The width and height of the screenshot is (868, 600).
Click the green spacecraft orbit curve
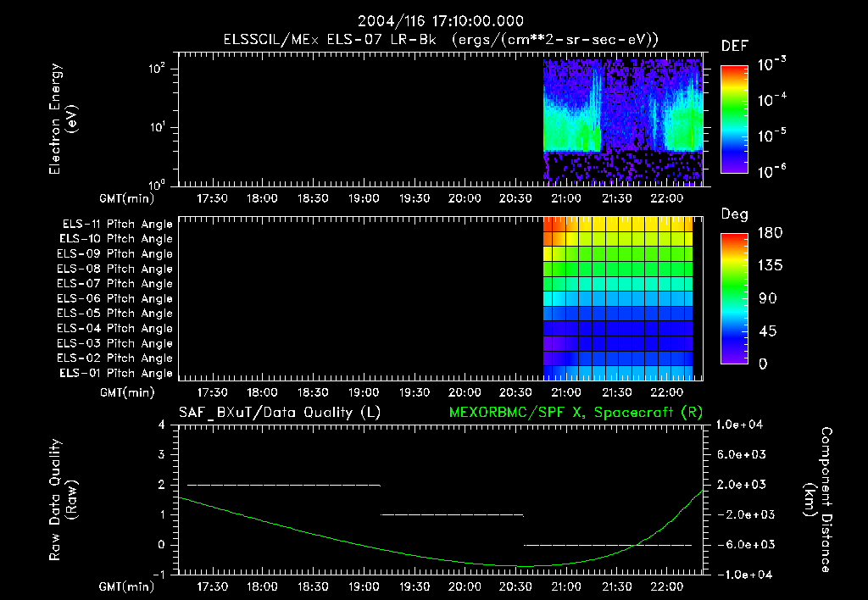pyautogui.click(x=440, y=558)
